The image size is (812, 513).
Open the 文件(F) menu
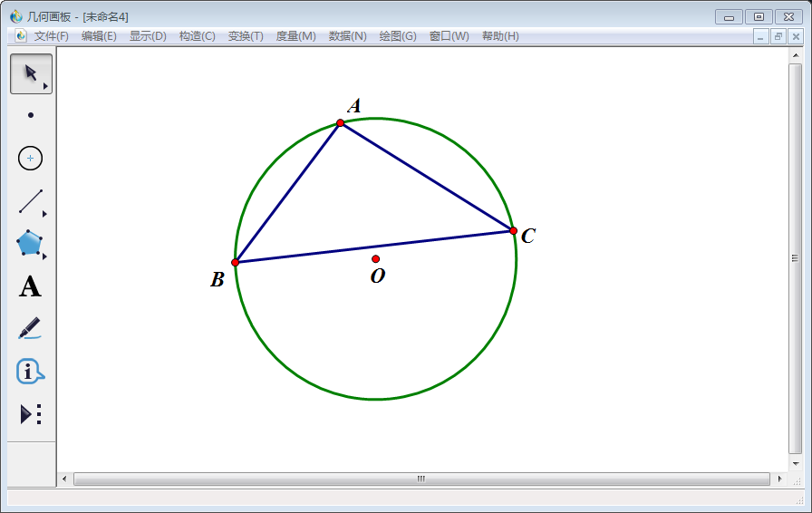pyautogui.click(x=52, y=35)
